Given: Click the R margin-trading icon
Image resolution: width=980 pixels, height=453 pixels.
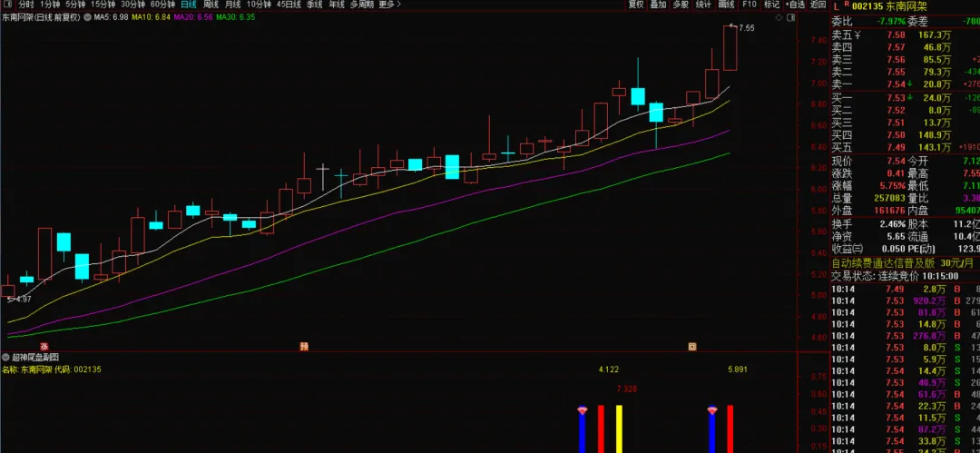Looking at the screenshot, I should click(847, 5).
